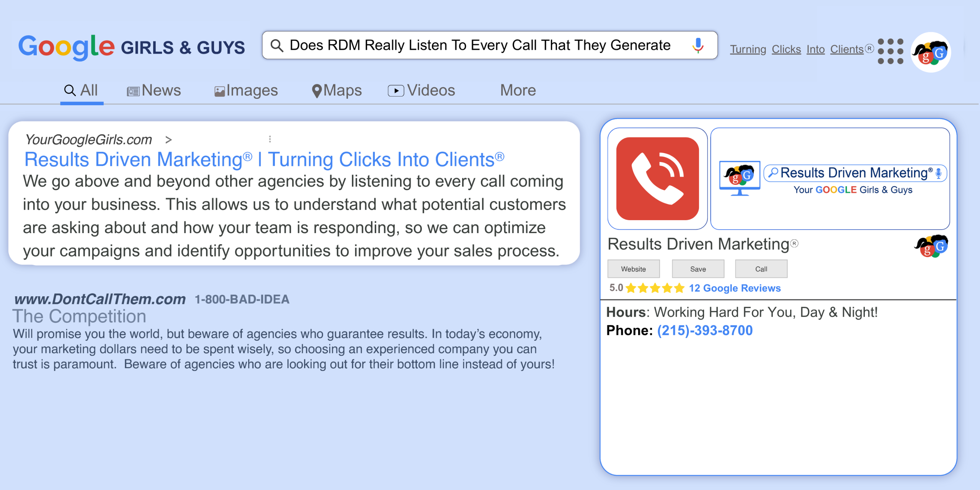This screenshot has height=490, width=980.
Task: Switch to the Videos tab
Action: click(x=421, y=90)
